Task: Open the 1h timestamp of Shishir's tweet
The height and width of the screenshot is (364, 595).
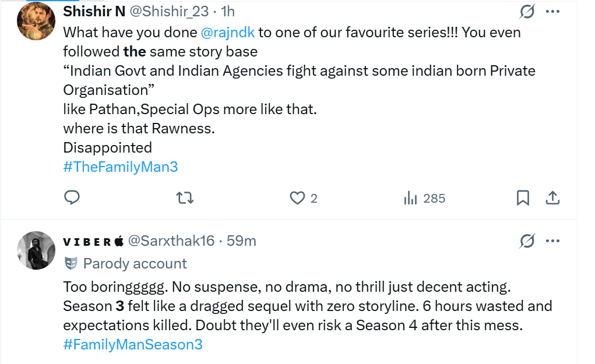Action: (226, 12)
